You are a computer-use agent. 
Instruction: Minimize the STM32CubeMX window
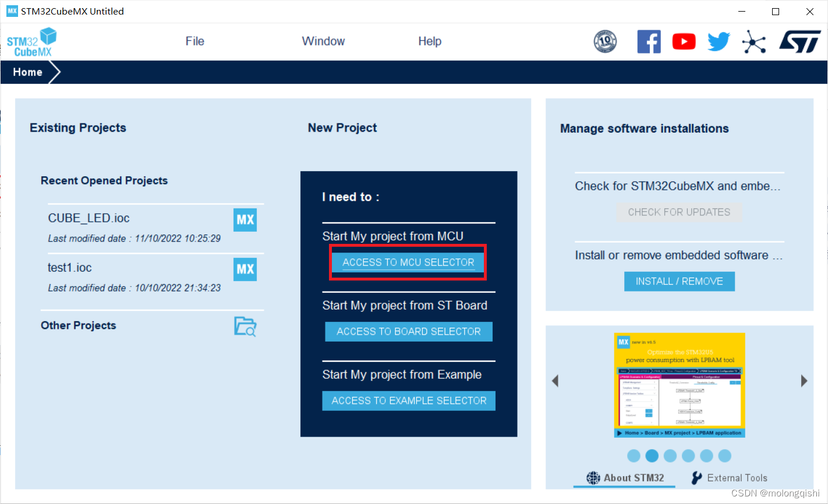click(742, 12)
